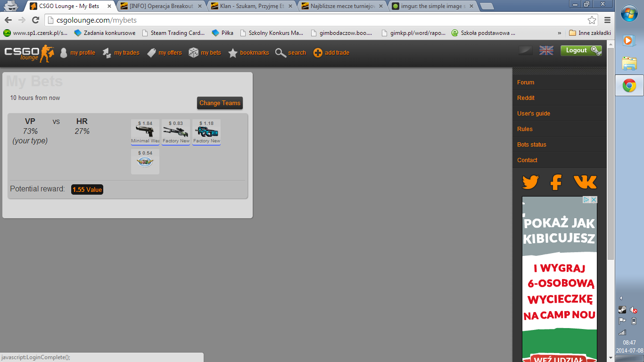Open a new Chrome tab

coord(487,7)
